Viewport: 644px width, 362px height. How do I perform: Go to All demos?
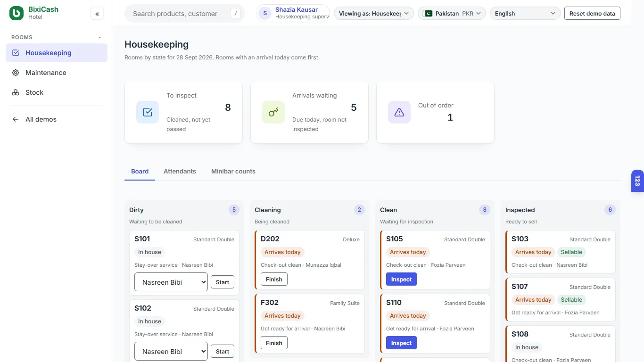click(57, 119)
